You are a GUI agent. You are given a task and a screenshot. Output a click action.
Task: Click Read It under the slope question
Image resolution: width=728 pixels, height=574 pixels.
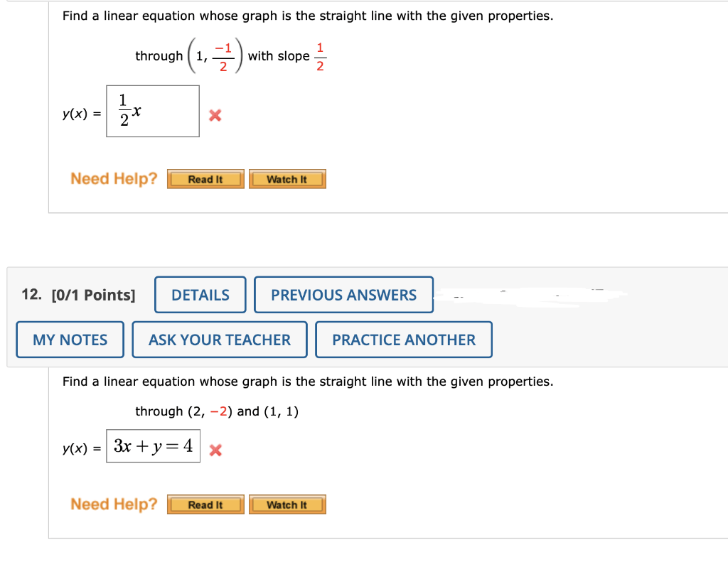205,179
